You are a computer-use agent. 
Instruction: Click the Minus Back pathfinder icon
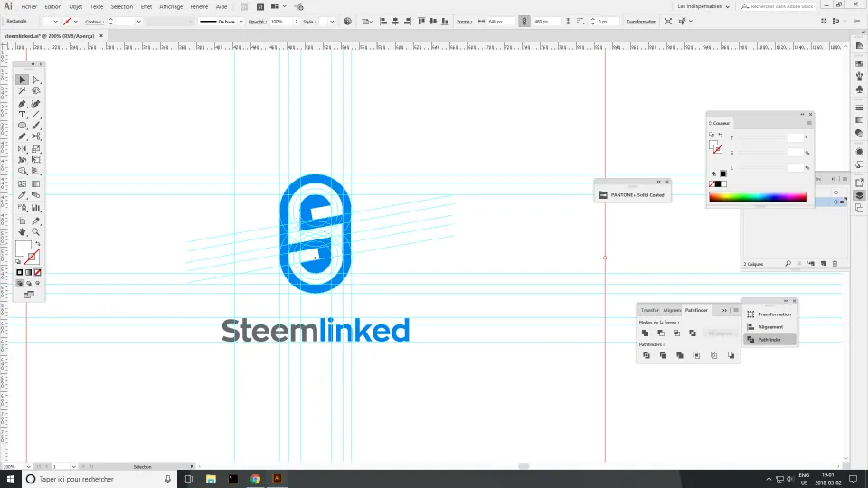(x=731, y=355)
